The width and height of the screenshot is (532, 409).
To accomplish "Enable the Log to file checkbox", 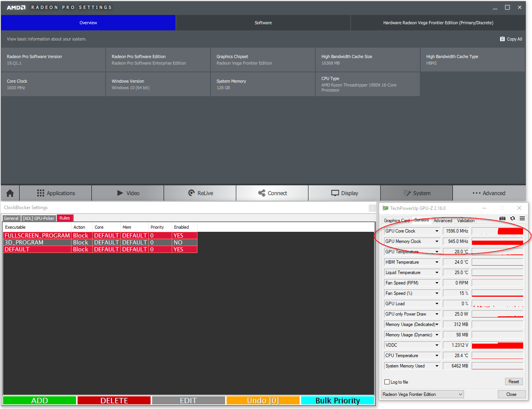I will (387, 382).
